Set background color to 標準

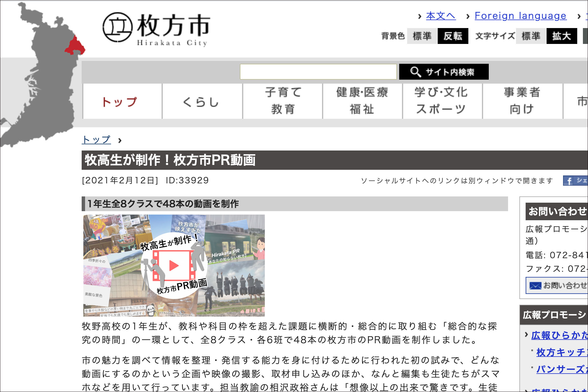[x=422, y=36]
